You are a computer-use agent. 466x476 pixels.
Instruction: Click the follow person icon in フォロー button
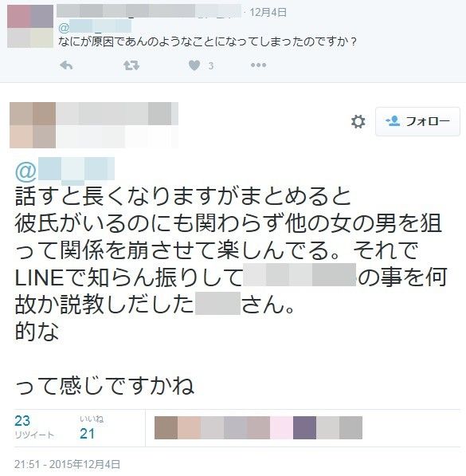393,121
